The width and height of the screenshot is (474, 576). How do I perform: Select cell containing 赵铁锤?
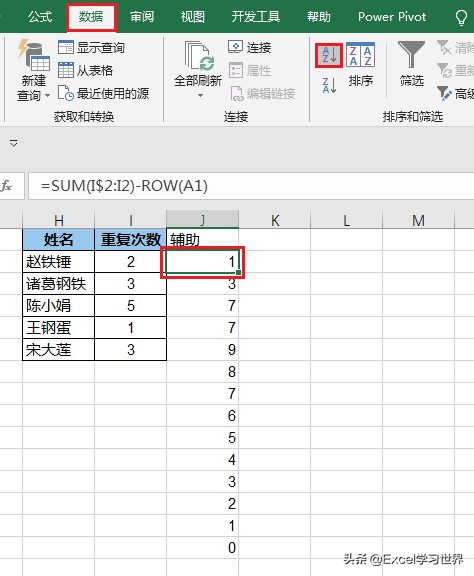pyautogui.click(x=58, y=262)
